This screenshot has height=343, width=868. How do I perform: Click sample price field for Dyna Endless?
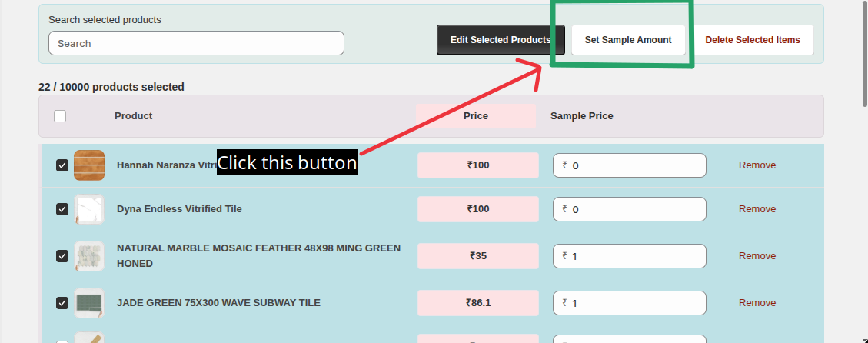tap(630, 209)
